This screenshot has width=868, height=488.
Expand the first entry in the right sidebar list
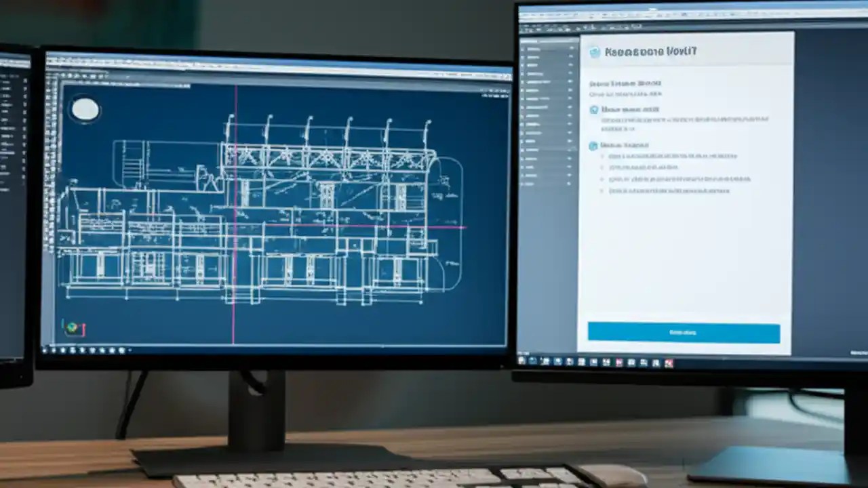click(570, 48)
